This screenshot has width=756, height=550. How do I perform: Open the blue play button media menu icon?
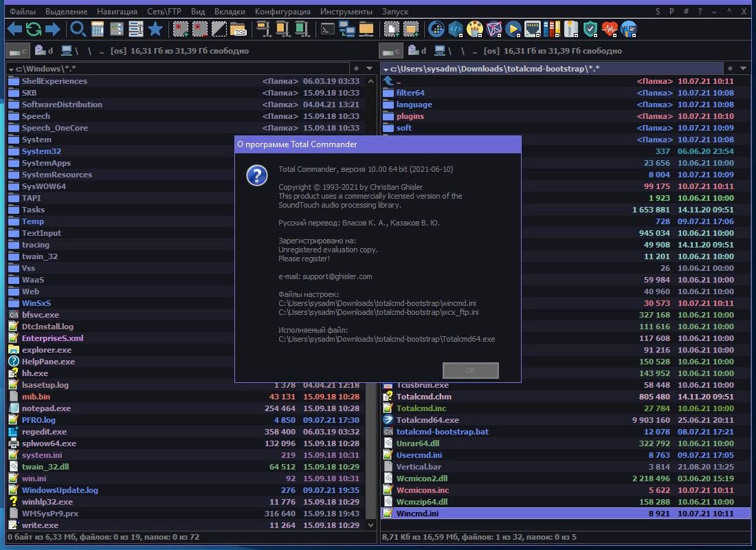coord(513,30)
